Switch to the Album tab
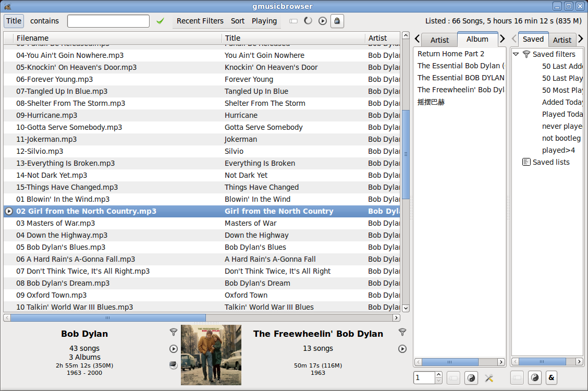The width and height of the screenshot is (588, 391). tap(477, 39)
